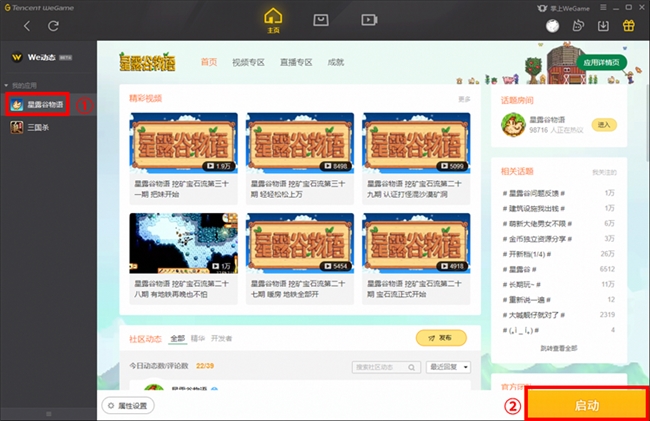Image resolution: width=650 pixels, height=421 pixels.
Task: Open the live video camera icon
Action: click(369, 20)
